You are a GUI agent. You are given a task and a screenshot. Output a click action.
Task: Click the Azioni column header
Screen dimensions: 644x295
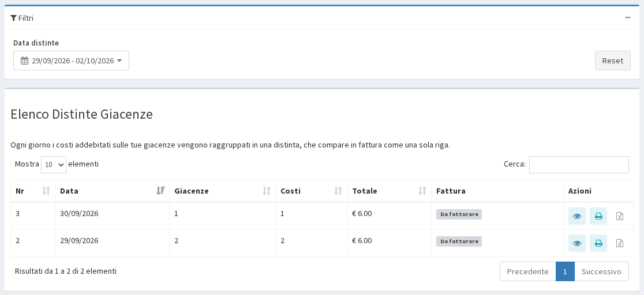tap(598, 191)
